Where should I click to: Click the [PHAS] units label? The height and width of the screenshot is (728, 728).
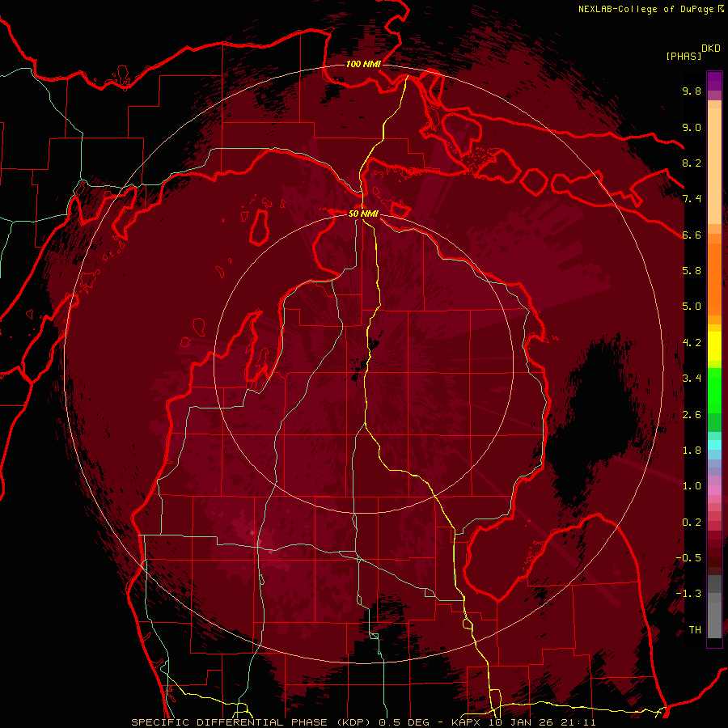coord(684,56)
